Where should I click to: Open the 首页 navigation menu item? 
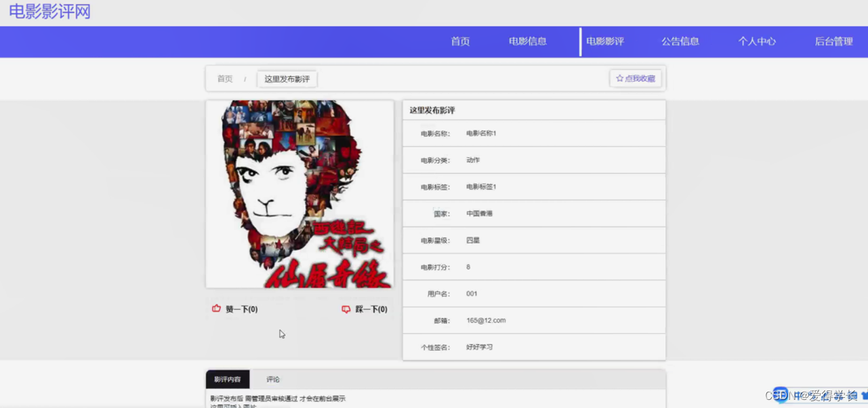click(x=460, y=41)
